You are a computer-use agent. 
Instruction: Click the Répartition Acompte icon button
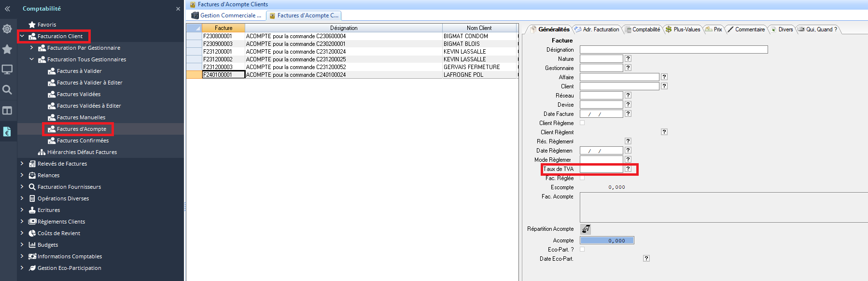(586, 229)
